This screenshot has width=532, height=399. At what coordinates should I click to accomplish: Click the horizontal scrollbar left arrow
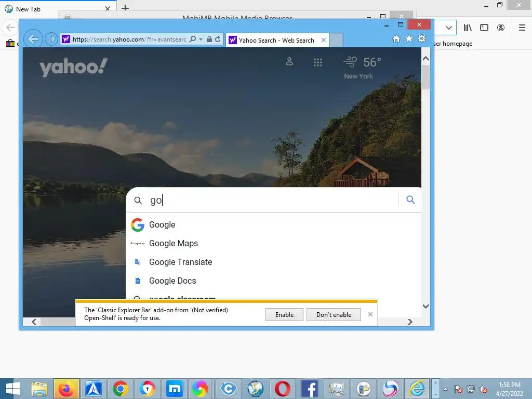coord(34,322)
